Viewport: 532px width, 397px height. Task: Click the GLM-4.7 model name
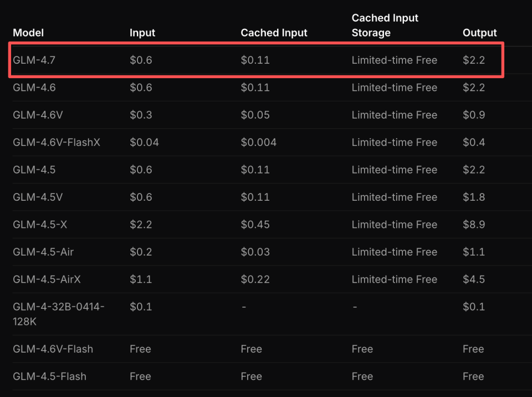34,60
